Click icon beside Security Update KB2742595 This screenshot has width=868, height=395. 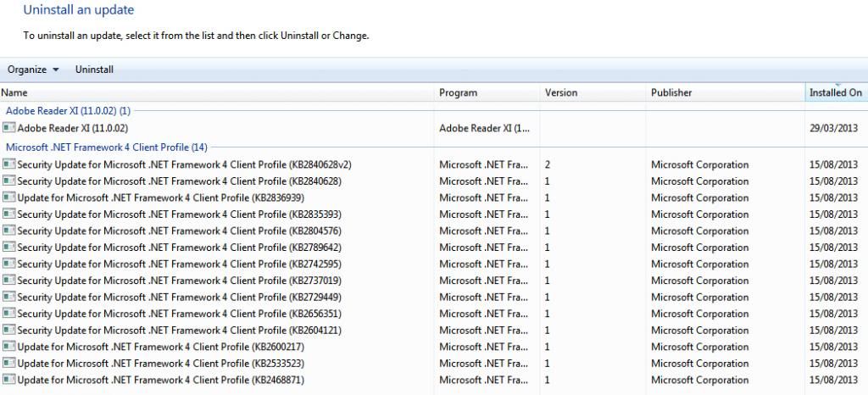coord(8,264)
